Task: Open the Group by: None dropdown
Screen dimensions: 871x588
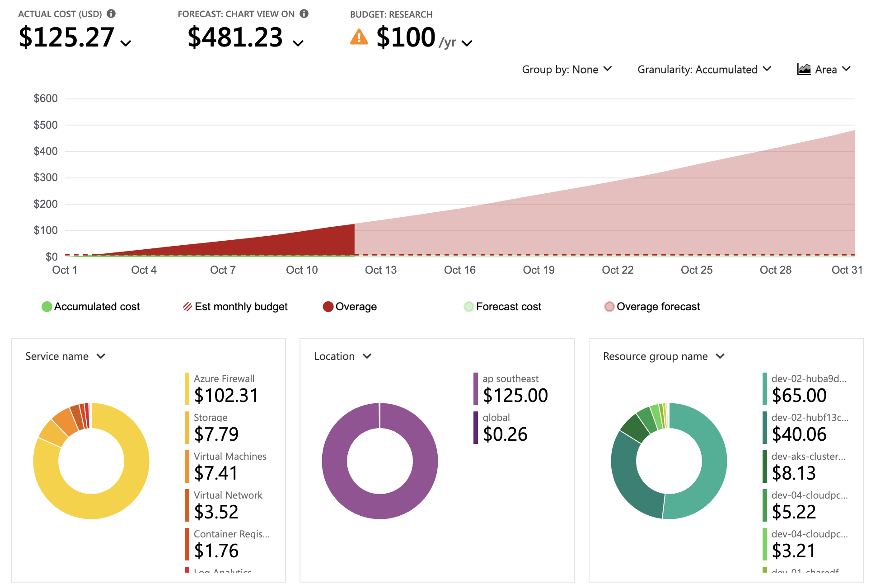Action: (567, 69)
